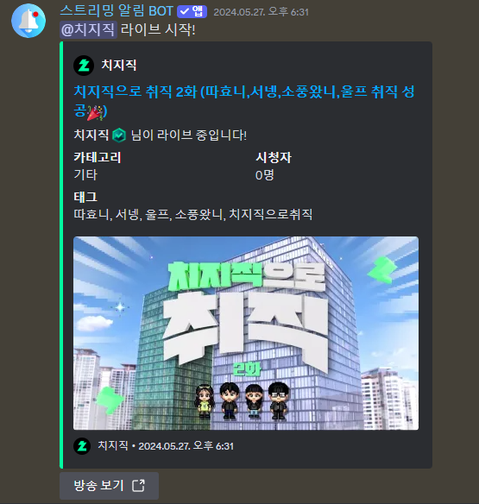Open the 치지직으로 취직 2화 stream title link
The width and height of the screenshot is (479, 504).
(244, 101)
